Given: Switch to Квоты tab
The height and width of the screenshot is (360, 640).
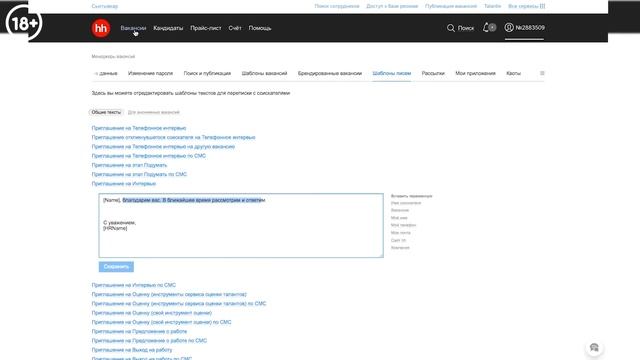Looking at the screenshot, I should [x=513, y=73].
